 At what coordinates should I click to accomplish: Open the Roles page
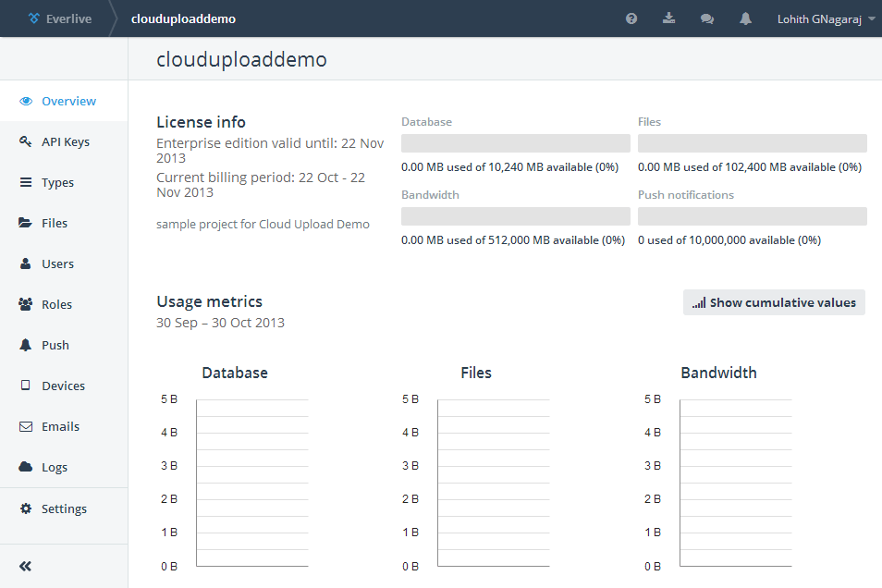pyautogui.click(x=56, y=304)
